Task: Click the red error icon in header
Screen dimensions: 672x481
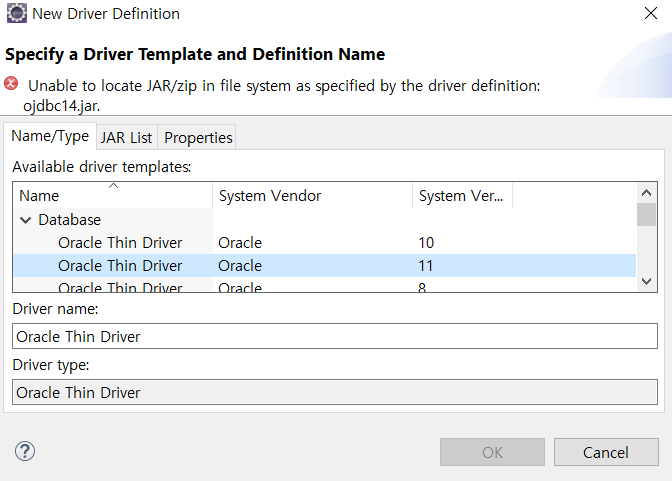Action: pos(11,83)
